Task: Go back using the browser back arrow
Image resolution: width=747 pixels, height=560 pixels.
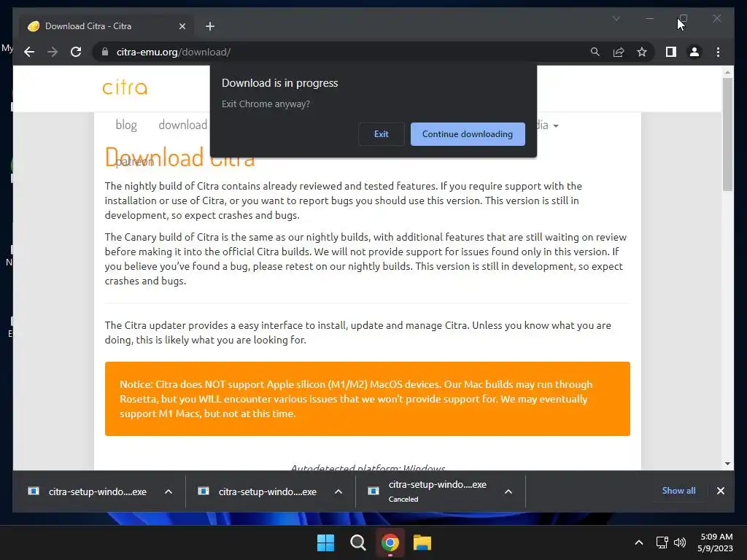Action: point(29,52)
